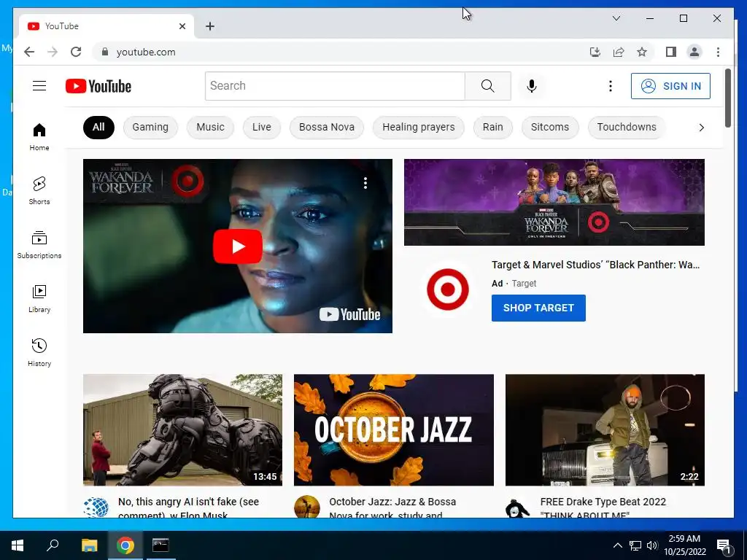This screenshot has height=560, width=747.
Task: Open Windows notification center
Action: point(724,545)
